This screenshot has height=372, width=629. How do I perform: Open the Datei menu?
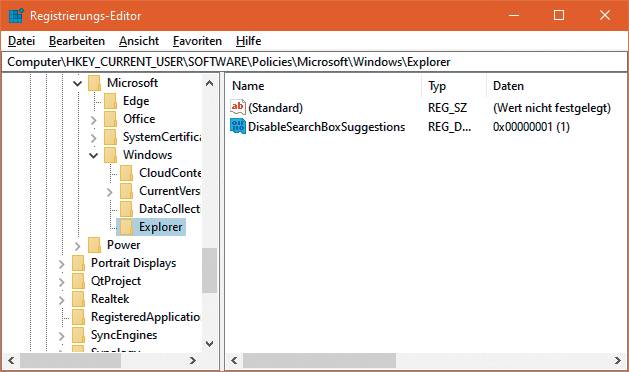(22, 41)
